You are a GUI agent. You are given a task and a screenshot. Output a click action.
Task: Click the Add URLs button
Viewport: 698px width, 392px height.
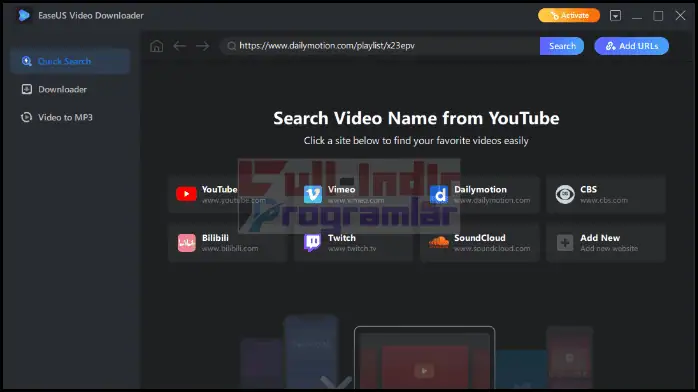click(x=631, y=46)
